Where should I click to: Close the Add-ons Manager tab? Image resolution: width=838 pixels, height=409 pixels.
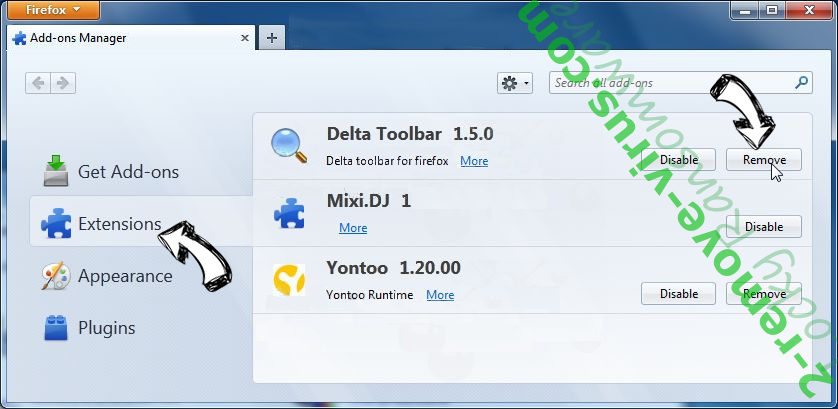(x=245, y=38)
